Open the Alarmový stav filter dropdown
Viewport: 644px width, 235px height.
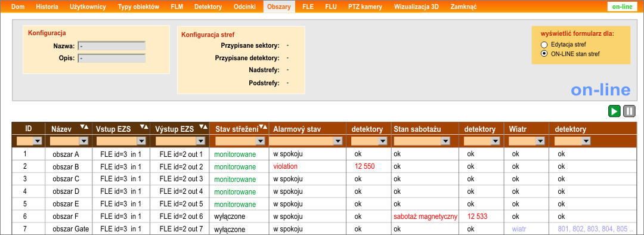tap(338, 141)
